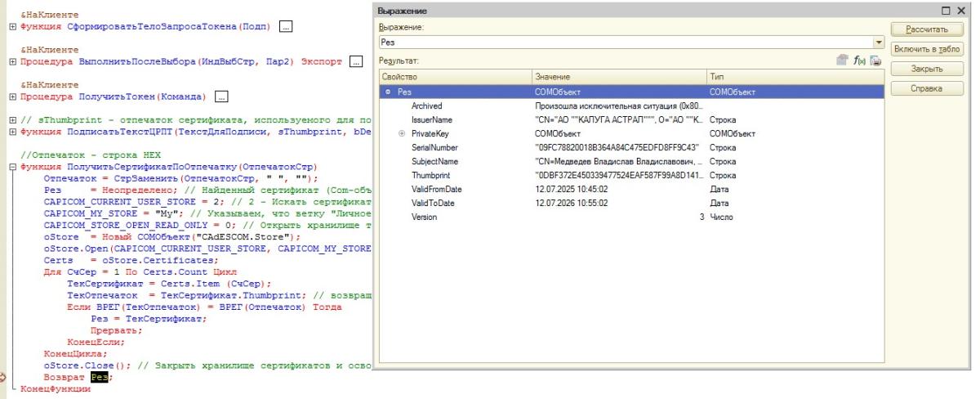The width and height of the screenshot is (980, 399).
Task: Click the print/output result list icon
Action: (875, 61)
